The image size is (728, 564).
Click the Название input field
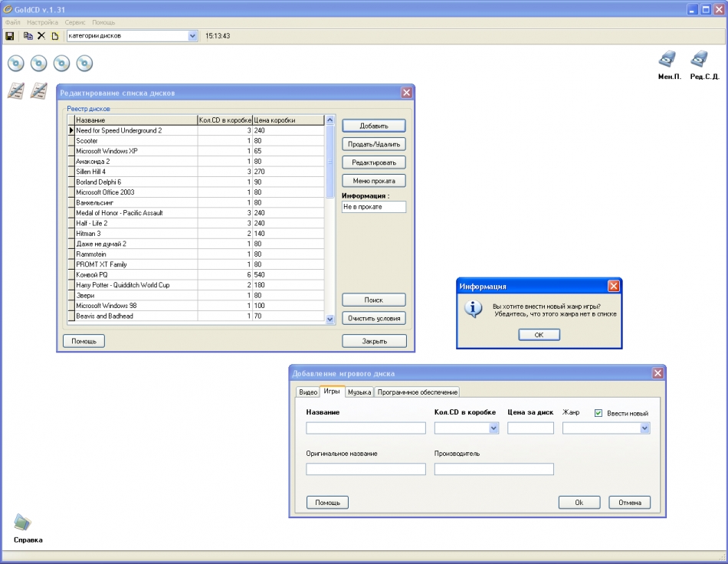tap(366, 428)
